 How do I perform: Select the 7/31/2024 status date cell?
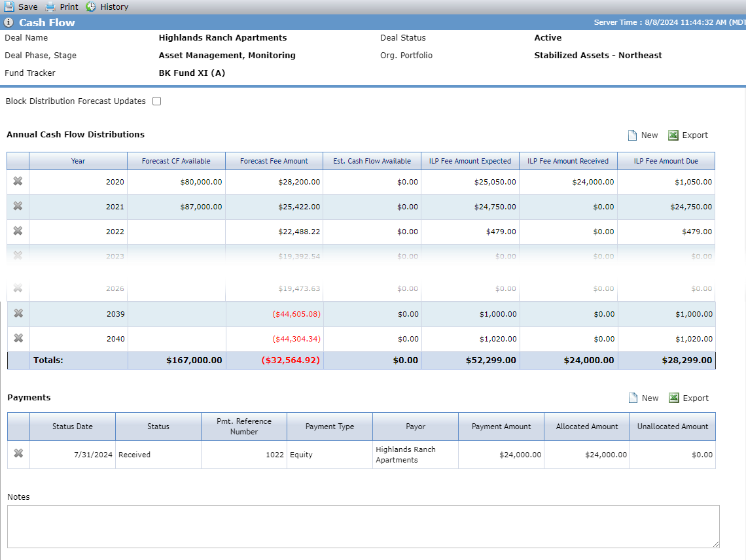point(73,455)
